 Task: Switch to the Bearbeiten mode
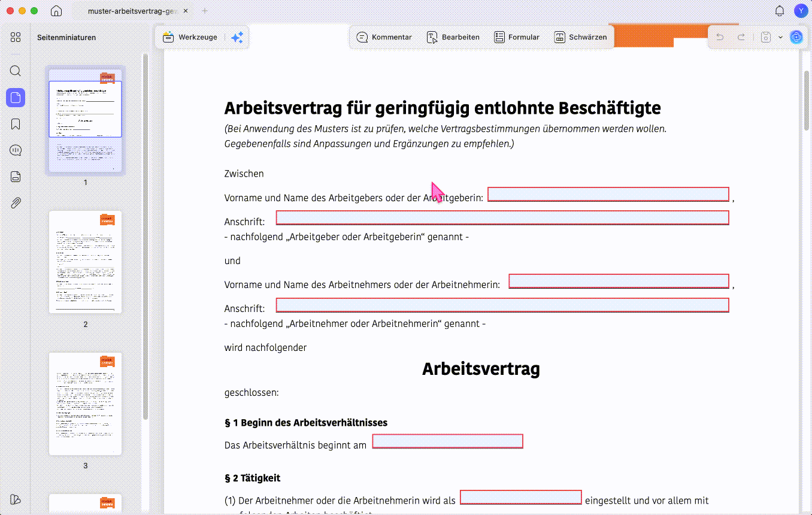tap(453, 37)
